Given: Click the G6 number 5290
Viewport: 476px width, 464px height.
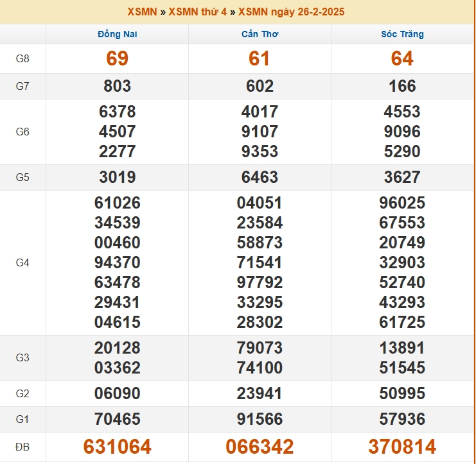Looking at the screenshot, I should [402, 151].
